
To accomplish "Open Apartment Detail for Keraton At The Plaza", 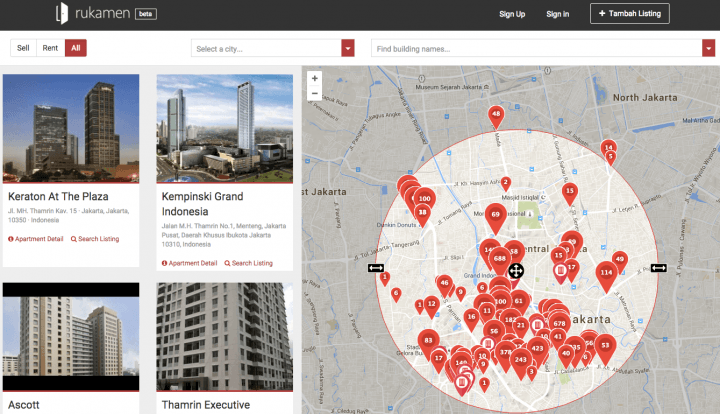I will click(x=36, y=239).
